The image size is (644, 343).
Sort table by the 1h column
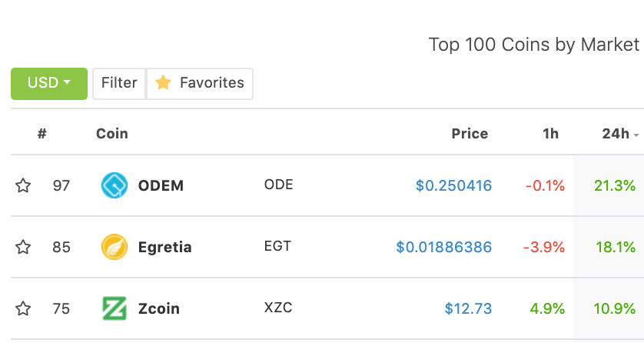(550, 134)
